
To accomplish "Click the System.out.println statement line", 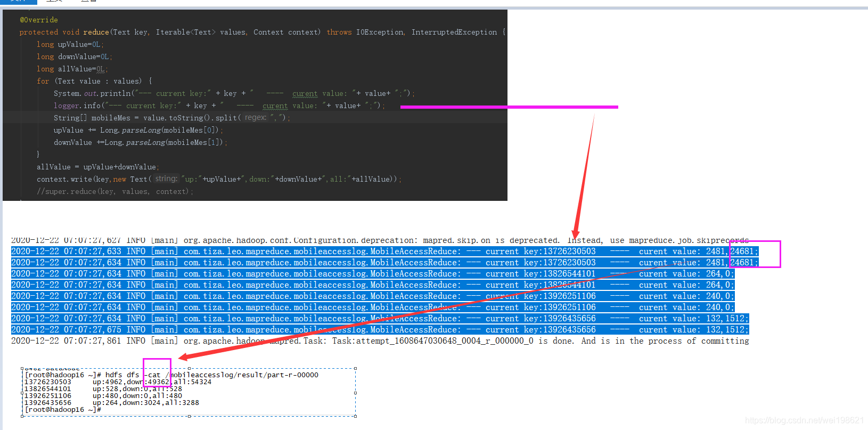I will point(234,93).
